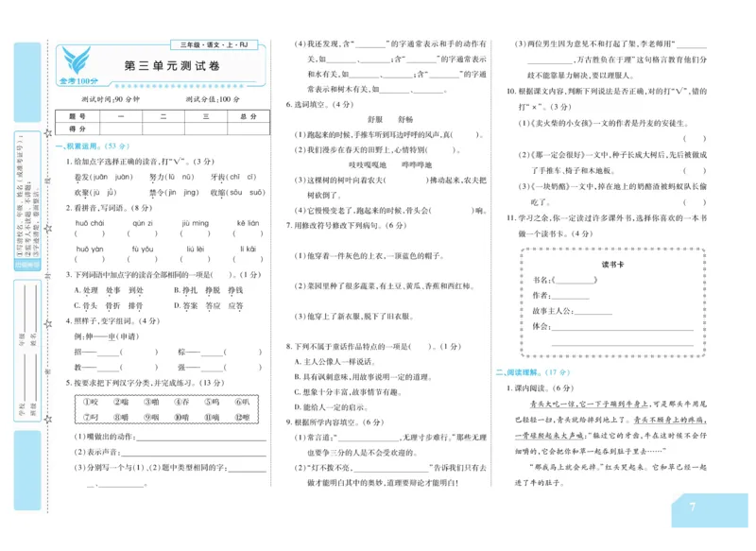Viewport: 756px width, 551px height.
Task: Click the 故事主人公 blank line
Action: point(595,312)
